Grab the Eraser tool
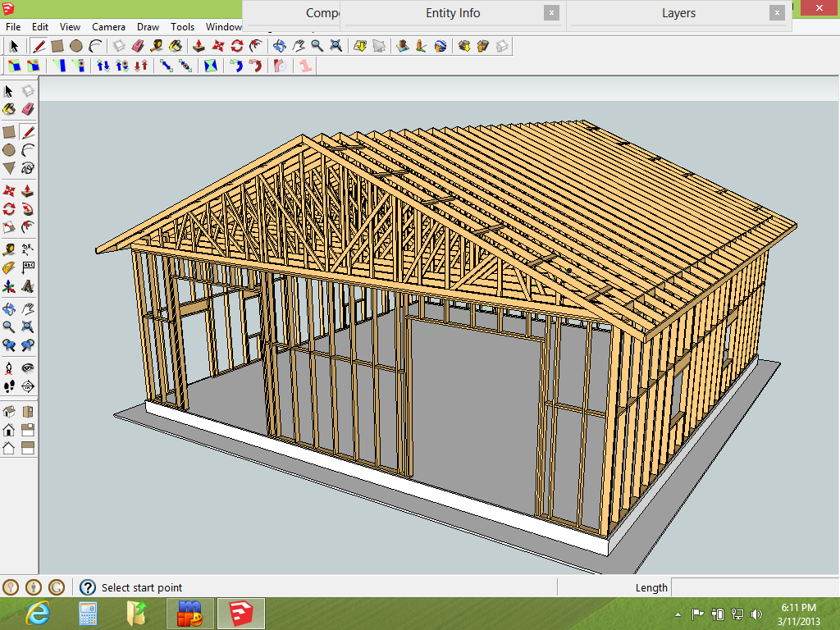840x630 pixels. pyautogui.click(x=29, y=109)
